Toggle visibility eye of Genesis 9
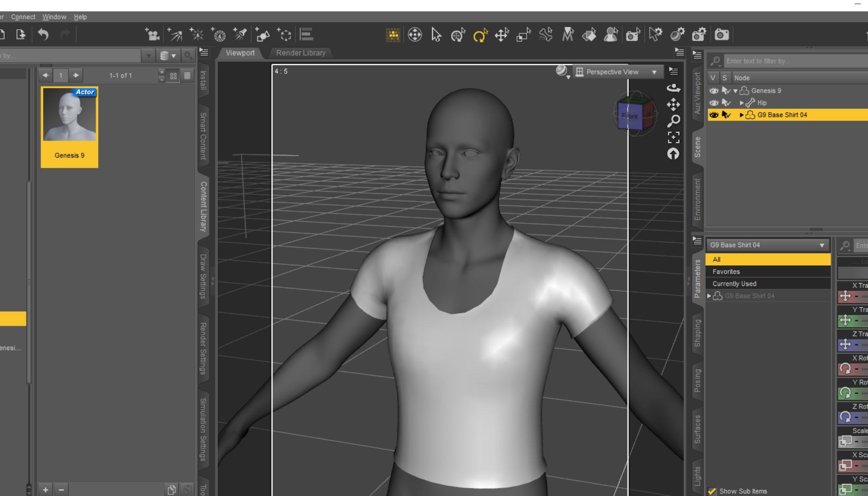Screen dimensions: 868x496 [714, 91]
